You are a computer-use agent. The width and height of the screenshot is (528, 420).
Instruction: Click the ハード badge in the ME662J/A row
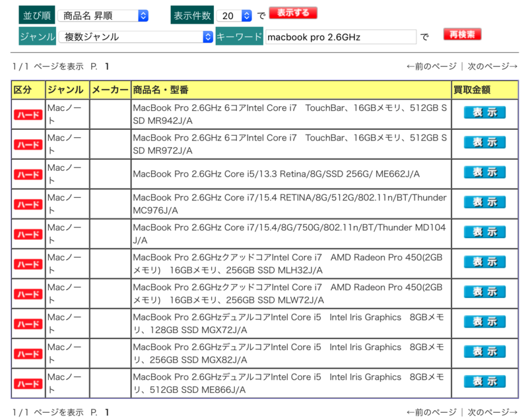(x=28, y=175)
